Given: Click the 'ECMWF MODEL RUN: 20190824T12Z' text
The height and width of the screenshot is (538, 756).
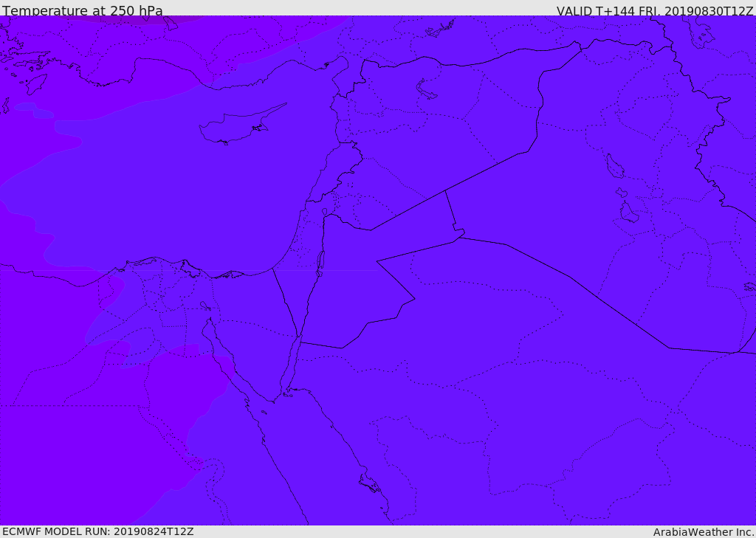Looking at the screenshot, I should click(98, 531).
